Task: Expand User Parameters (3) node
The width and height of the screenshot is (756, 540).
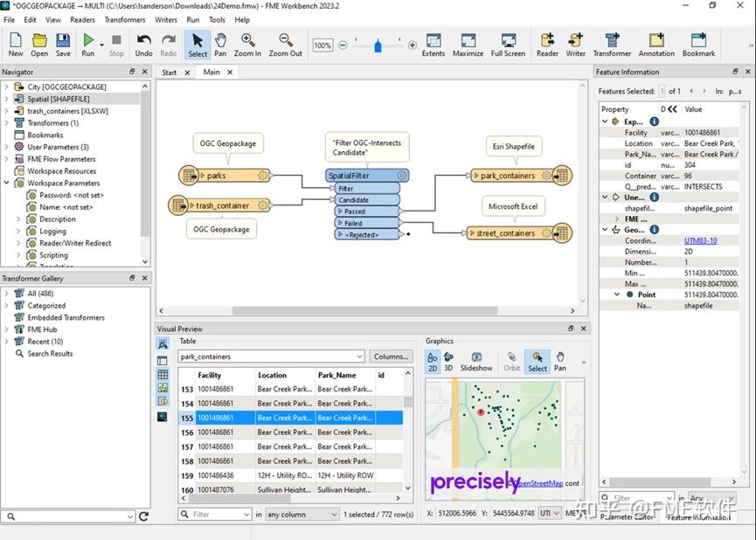Action: [7, 147]
